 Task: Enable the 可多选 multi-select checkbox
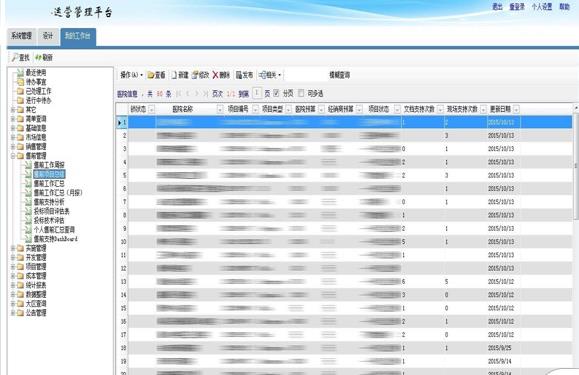[301, 93]
